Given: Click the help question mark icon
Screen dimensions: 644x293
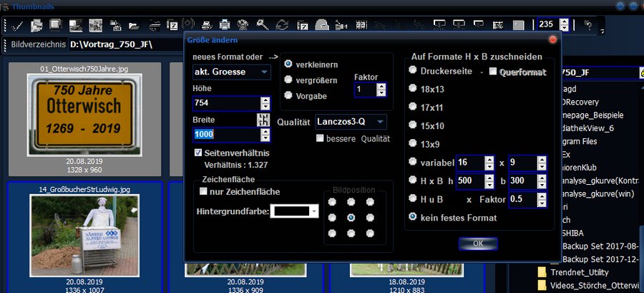Looking at the screenshot, I should tap(588, 25).
